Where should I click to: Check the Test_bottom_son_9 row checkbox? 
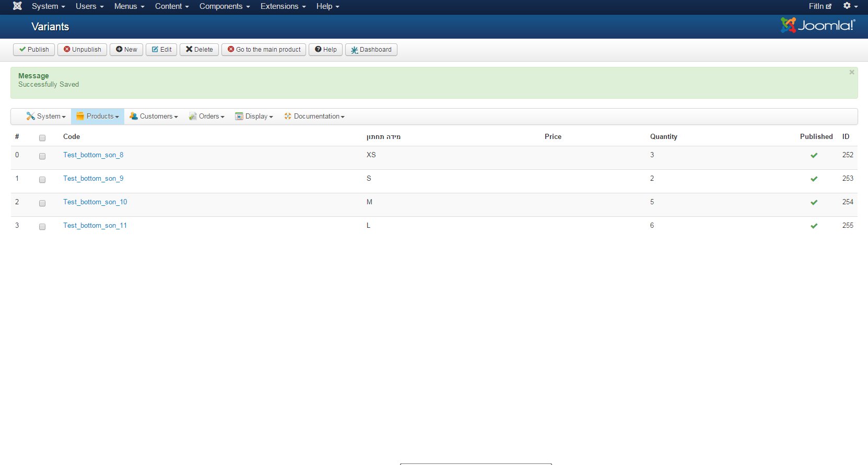coord(42,180)
